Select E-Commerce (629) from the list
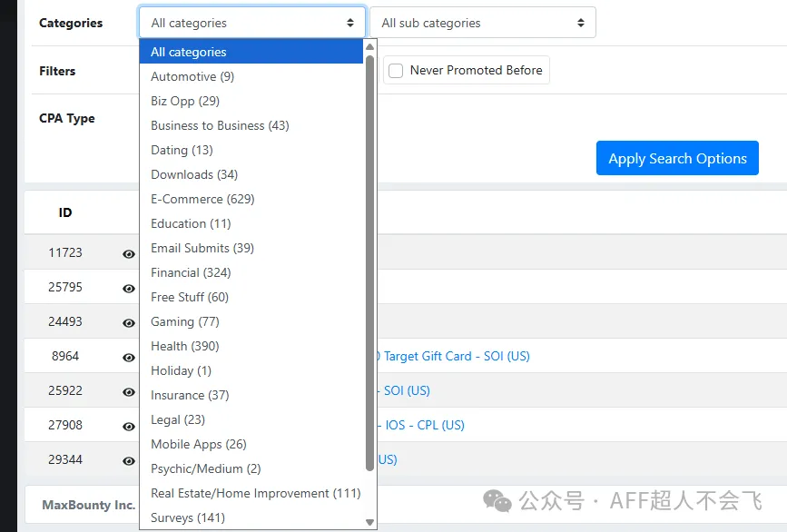This screenshot has width=787, height=532. [x=202, y=199]
